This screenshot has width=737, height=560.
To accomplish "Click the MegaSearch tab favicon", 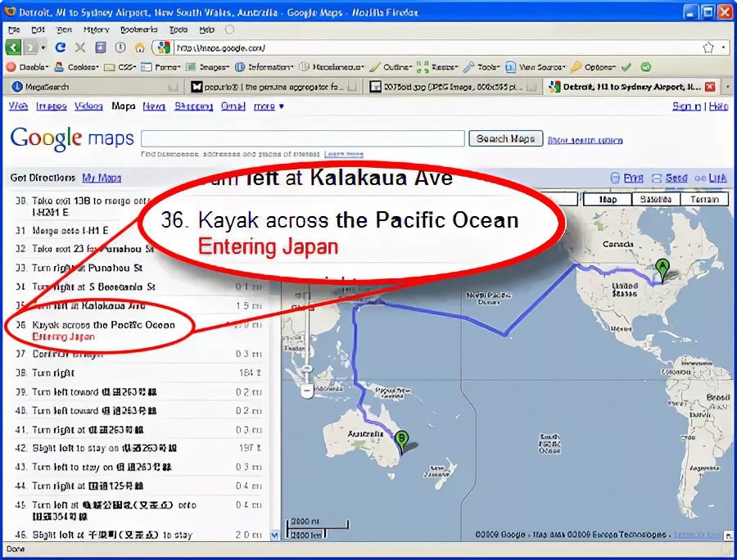I will (17, 87).
